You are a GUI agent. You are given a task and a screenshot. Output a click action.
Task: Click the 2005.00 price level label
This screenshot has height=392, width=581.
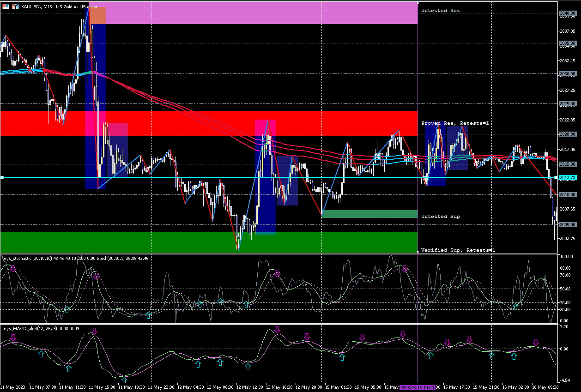(x=567, y=225)
